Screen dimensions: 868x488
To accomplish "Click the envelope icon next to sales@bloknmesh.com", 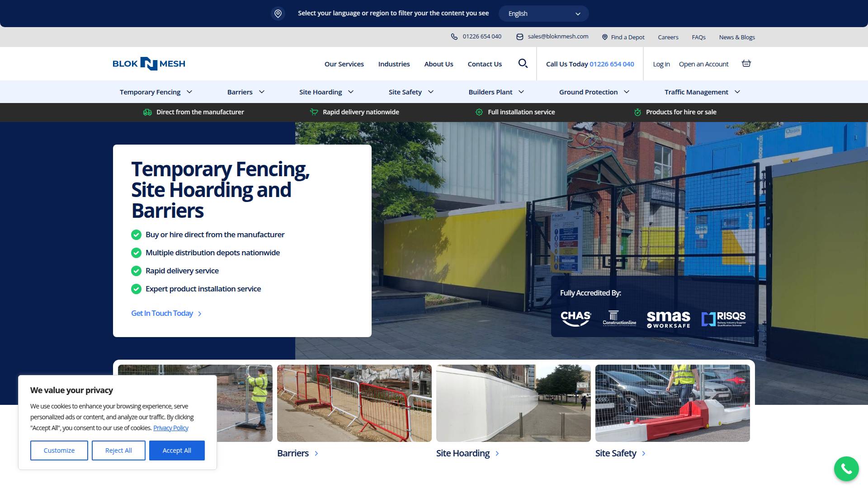I will 520,37.
